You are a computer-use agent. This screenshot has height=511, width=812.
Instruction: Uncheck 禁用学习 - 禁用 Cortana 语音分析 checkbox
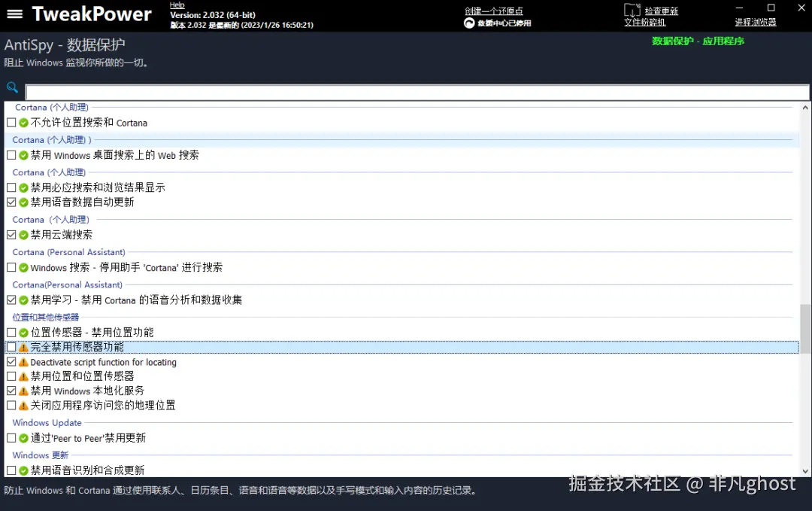[x=11, y=300]
